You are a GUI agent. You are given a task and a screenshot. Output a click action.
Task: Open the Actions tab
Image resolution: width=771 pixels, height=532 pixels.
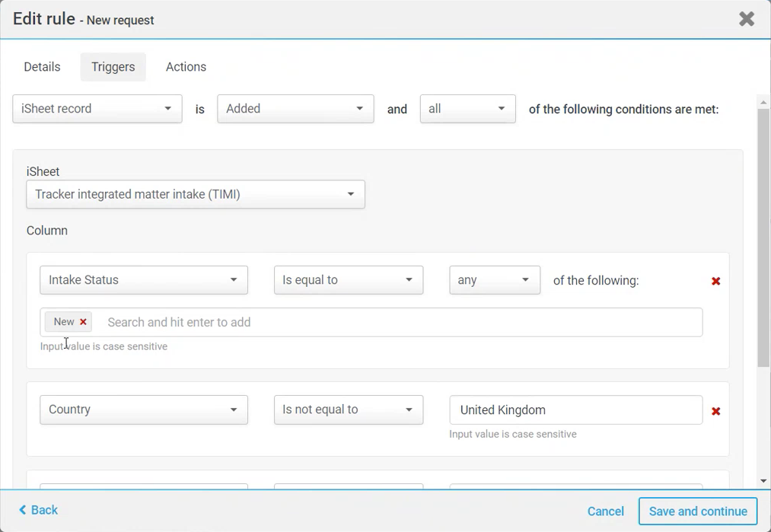click(186, 67)
